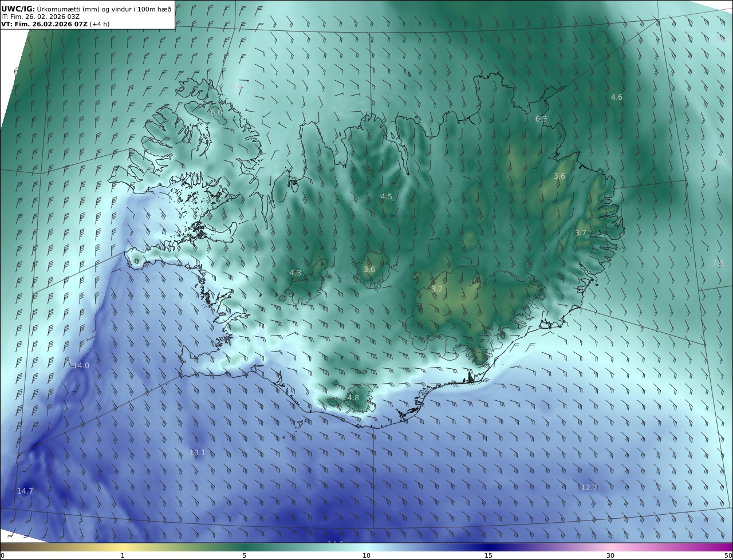Click the 3.2 value label over Vatnajökull
733x560 pixels.
tap(437, 289)
